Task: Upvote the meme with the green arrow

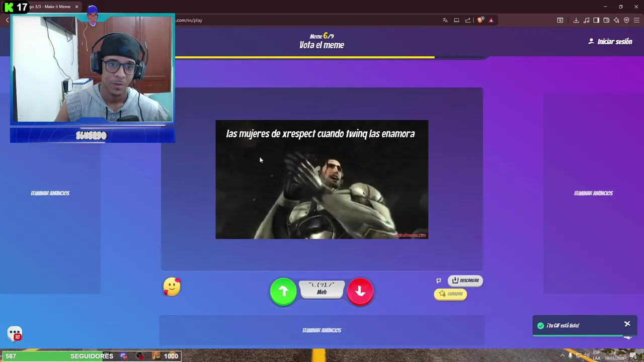Action: (283, 291)
